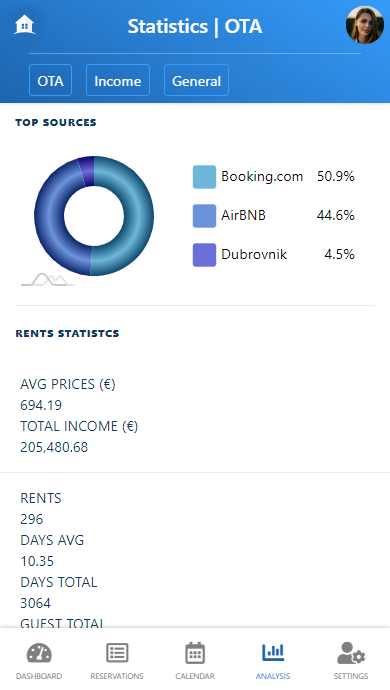
Task: Select the Booking.com legend color swatch
Action: point(204,177)
